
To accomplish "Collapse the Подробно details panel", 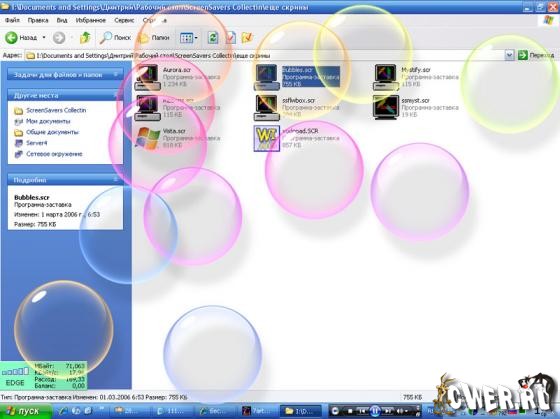I will pyautogui.click(x=116, y=180).
